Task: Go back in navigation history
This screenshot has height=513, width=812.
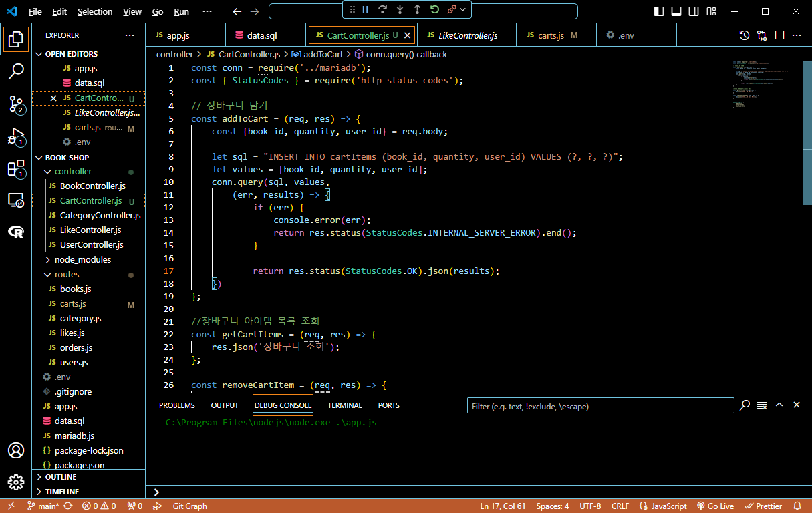Action: point(237,11)
